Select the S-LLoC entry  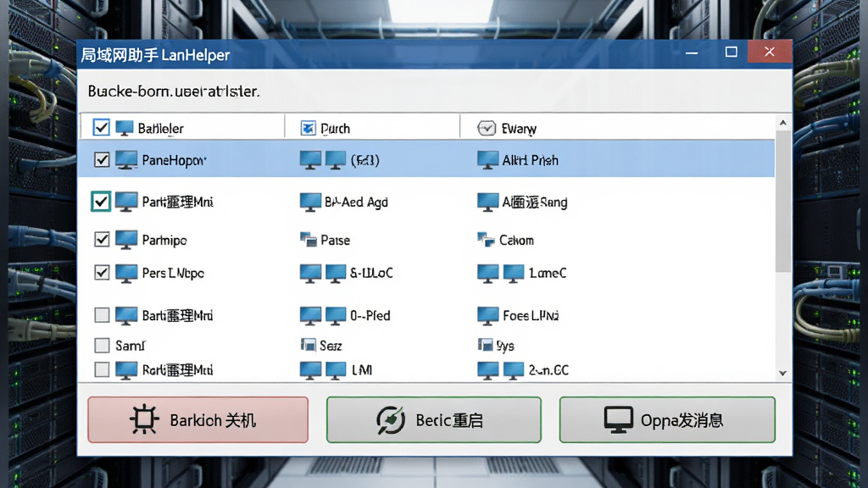click(371, 273)
